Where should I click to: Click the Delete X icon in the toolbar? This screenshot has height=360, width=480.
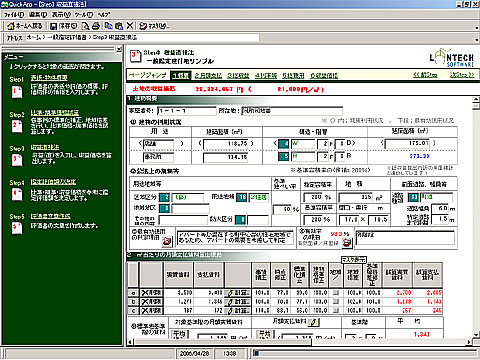point(130,26)
